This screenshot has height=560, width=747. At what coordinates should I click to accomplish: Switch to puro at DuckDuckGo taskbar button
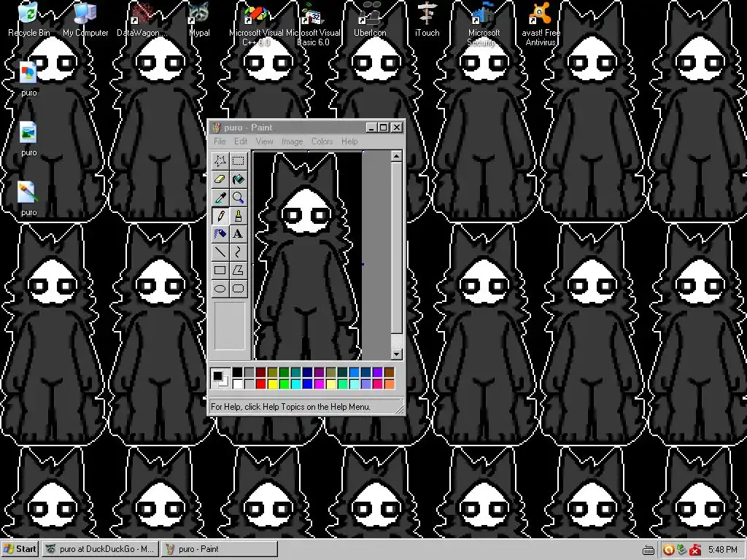point(99,549)
